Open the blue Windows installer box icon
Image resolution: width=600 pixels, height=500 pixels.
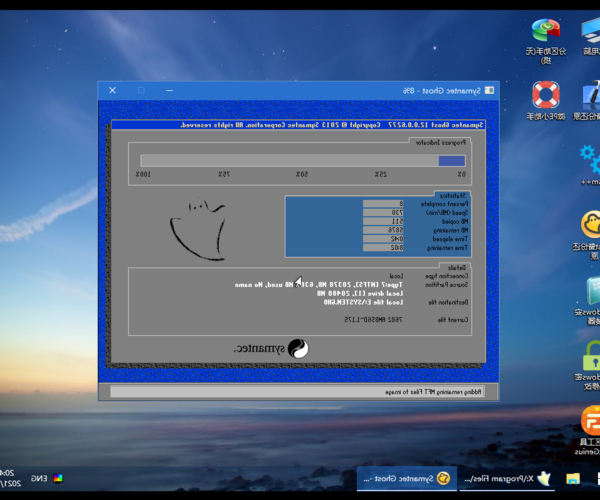click(592, 290)
